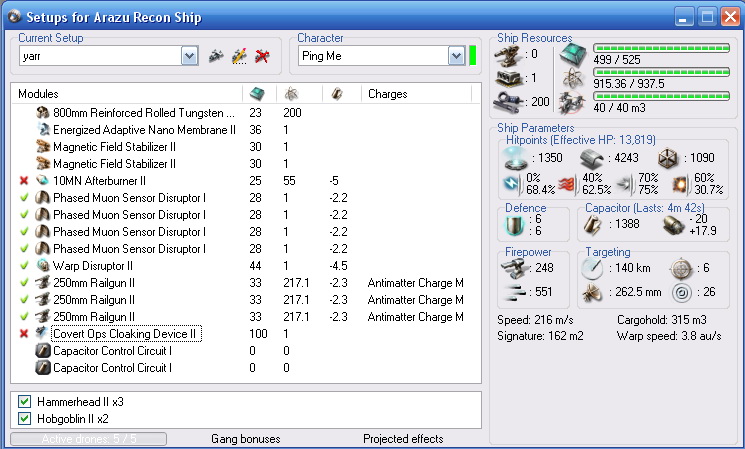
Task: Click the turret hardpoints icon in Ship Resources
Action: [509, 55]
